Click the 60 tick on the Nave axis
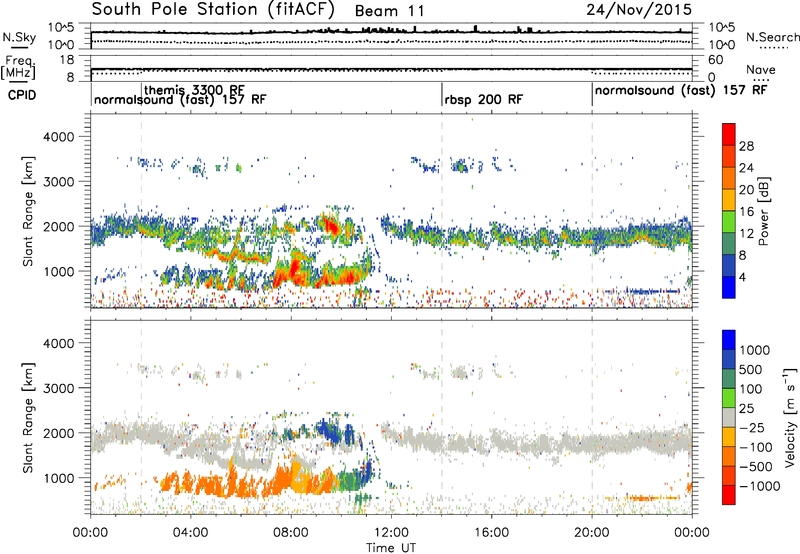Image resolution: width=800 pixels, height=554 pixels. [x=715, y=60]
